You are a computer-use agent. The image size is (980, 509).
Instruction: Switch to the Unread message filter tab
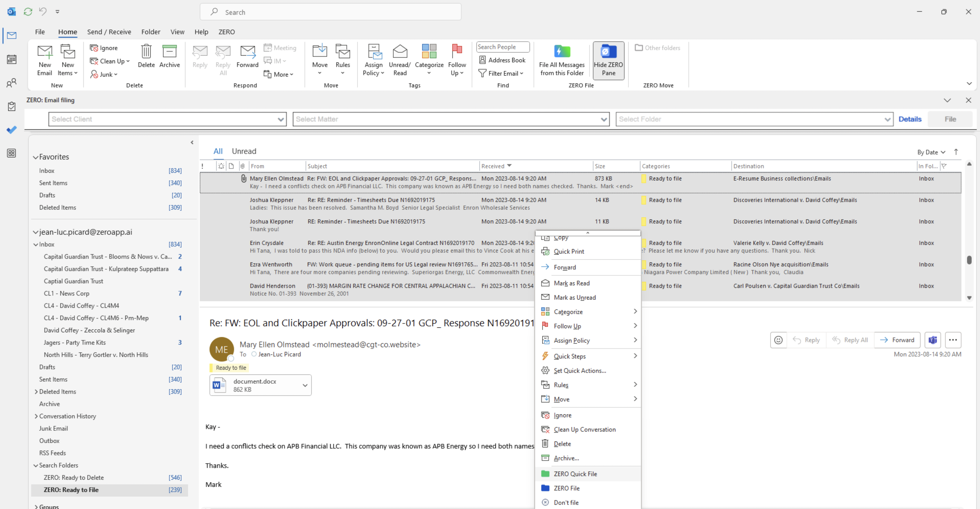(x=244, y=151)
